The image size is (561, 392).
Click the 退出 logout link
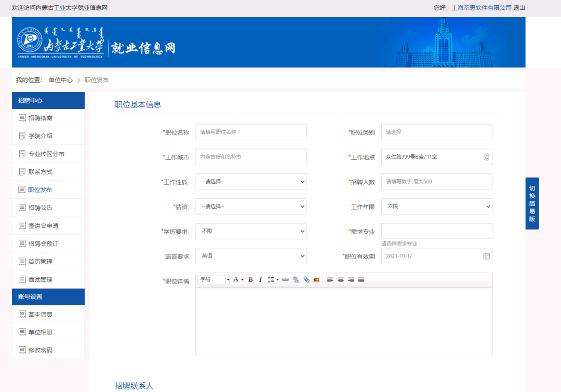coord(519,8)
